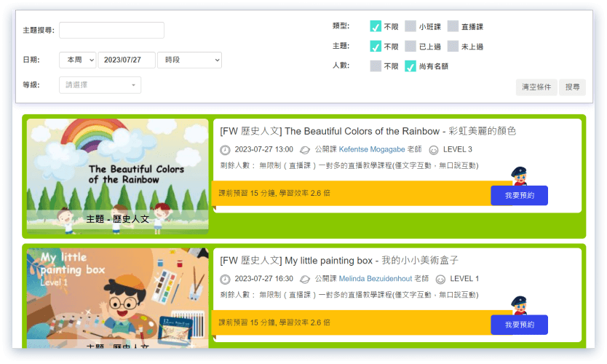Click the 主題搜尋 topic search input field
The width and height of the screenshot is (607, 364).
(x=111, y=31)
